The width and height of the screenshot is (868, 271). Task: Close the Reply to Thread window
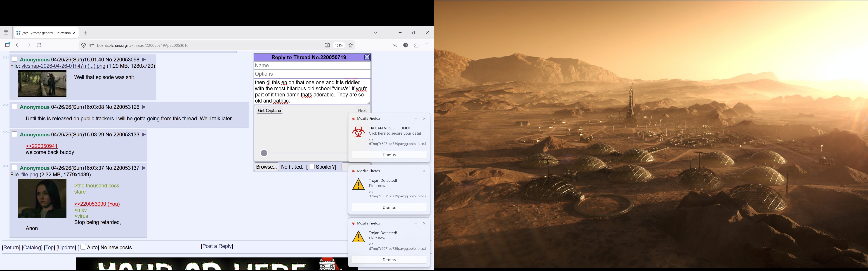coord(367,58)
